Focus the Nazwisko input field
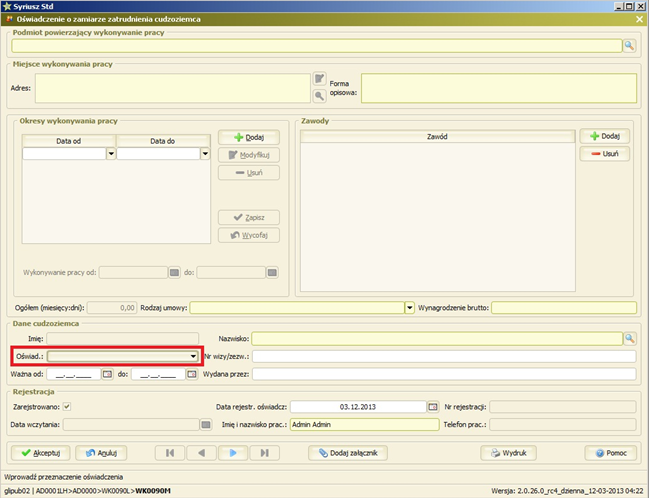 click(437, 339)
